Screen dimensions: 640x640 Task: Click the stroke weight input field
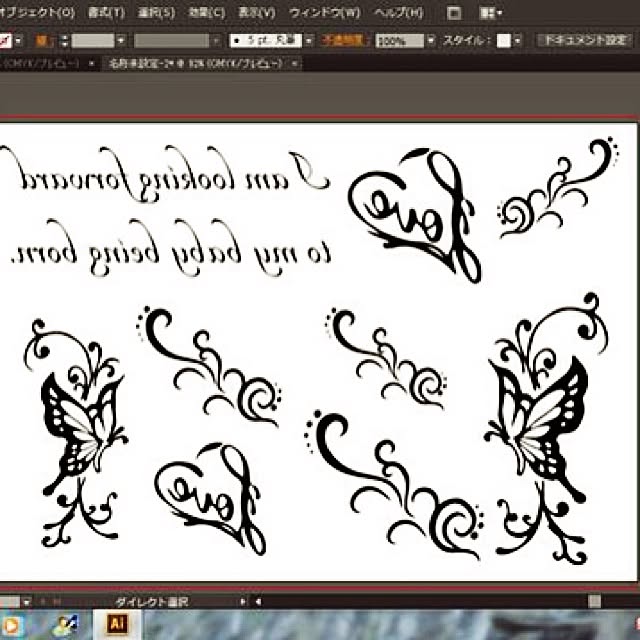point(93,41)
